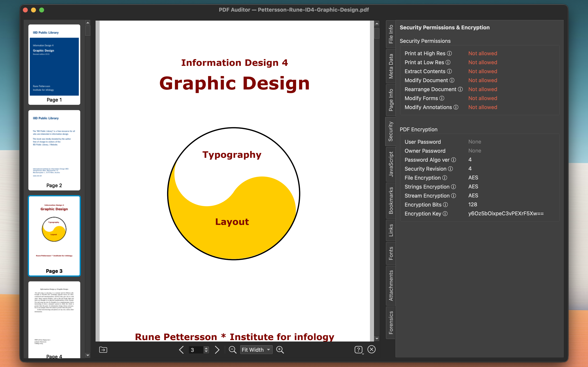Screen dimensions: 588x367
Task: Click the info icon next to Encryption Key
Action: point(445,214)
